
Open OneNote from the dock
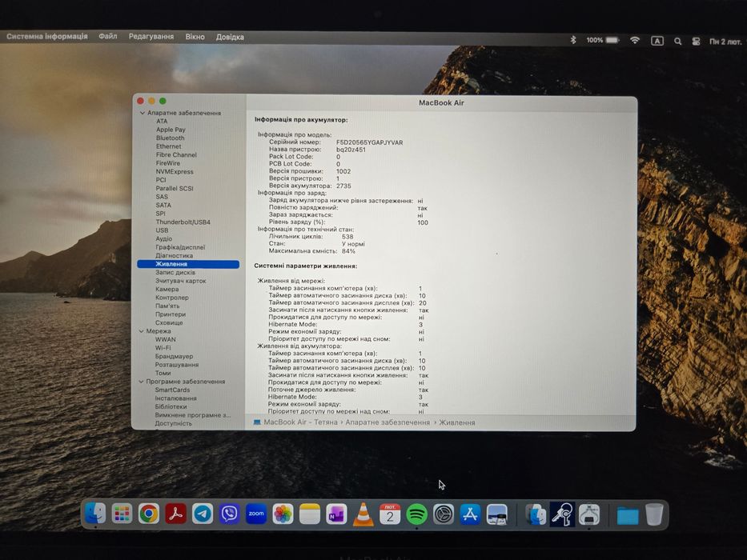336,514
